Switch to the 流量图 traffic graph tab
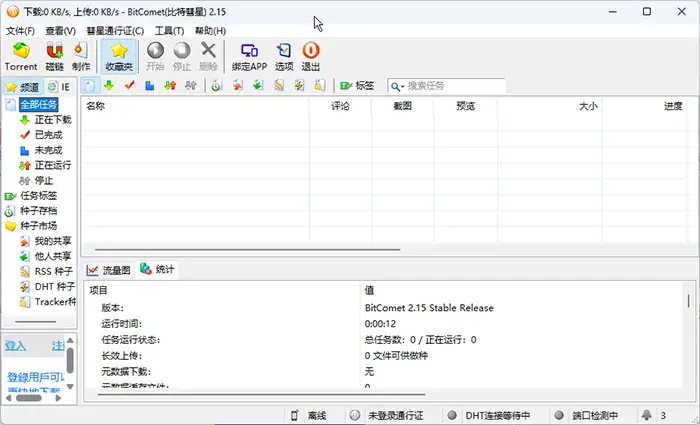Image resolution: width=700 pixels, height=425 pixels. (109, 270)
